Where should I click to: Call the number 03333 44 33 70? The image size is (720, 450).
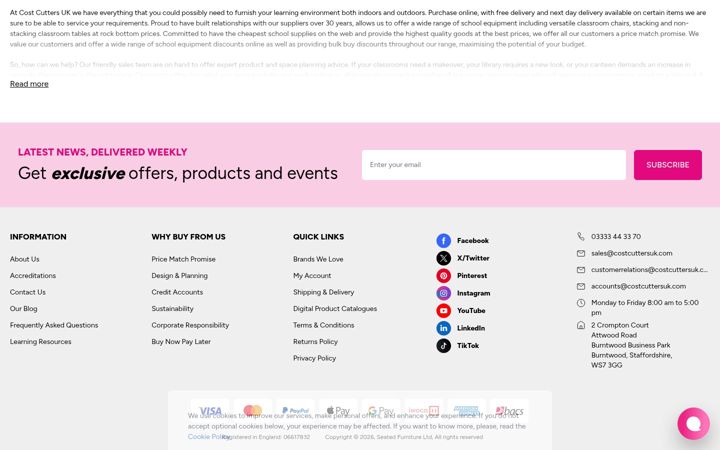(616, 236)
